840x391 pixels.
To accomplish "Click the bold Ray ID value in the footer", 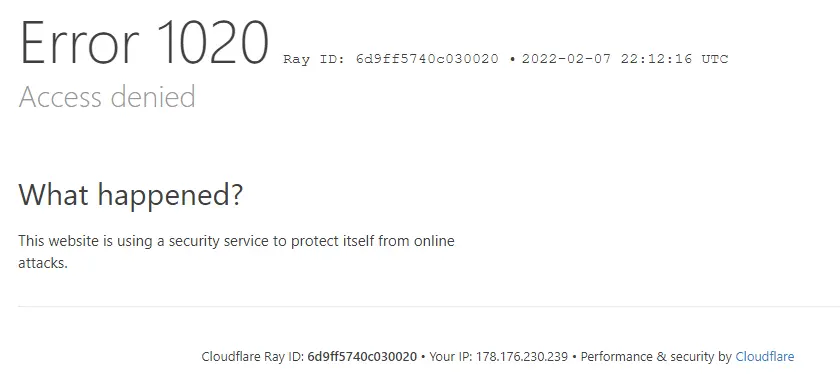I will coord(362,357).
